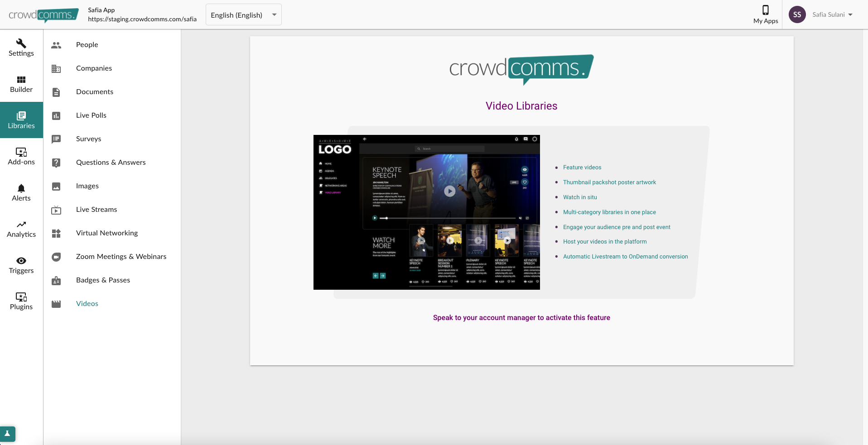Click 'Automatic Livestream to OnDemand conversion' text
This screenshot has height=445, width=868.
pyautogui.click(x=626, y=257)
